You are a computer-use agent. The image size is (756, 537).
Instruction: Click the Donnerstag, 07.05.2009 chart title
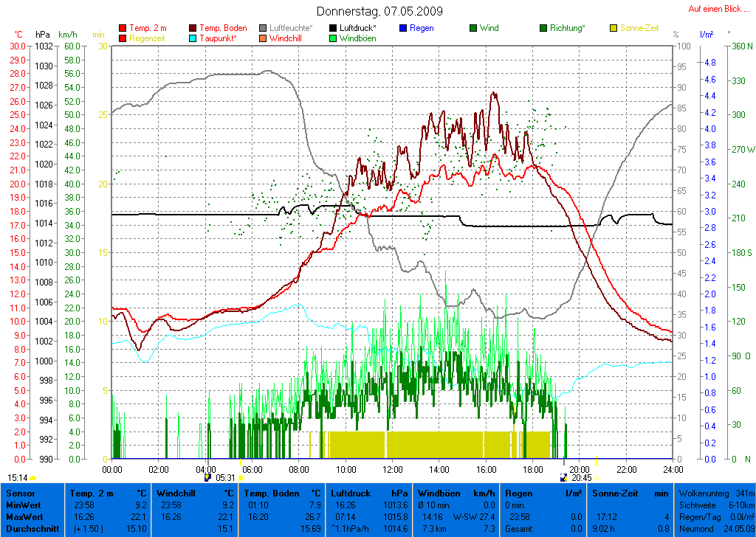click(x=380, y=11)
